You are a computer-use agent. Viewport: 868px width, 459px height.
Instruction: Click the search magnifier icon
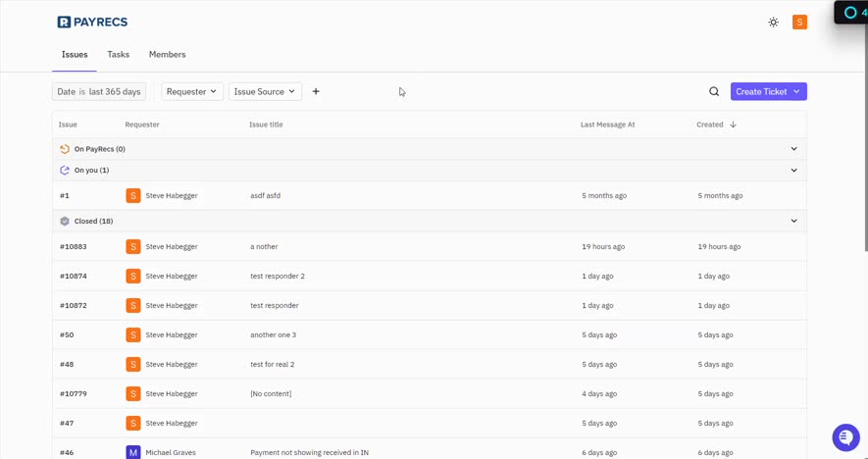coord(714,92)
